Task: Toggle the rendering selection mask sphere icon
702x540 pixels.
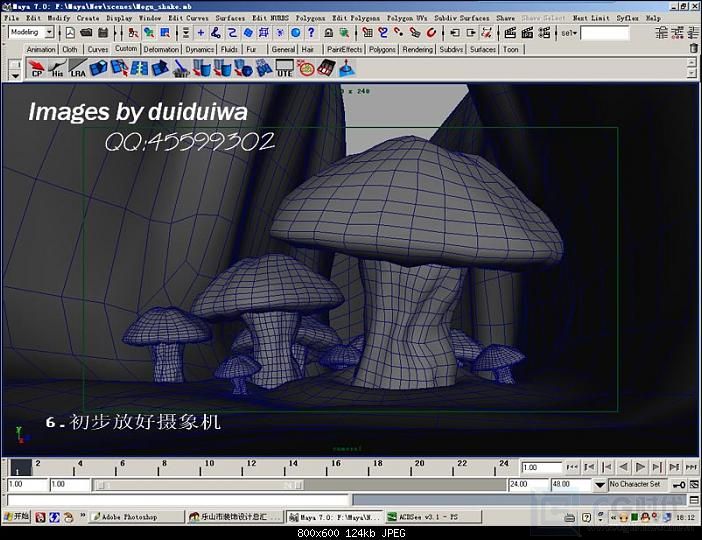Action: pyautogui.click(x=295, y=33)
